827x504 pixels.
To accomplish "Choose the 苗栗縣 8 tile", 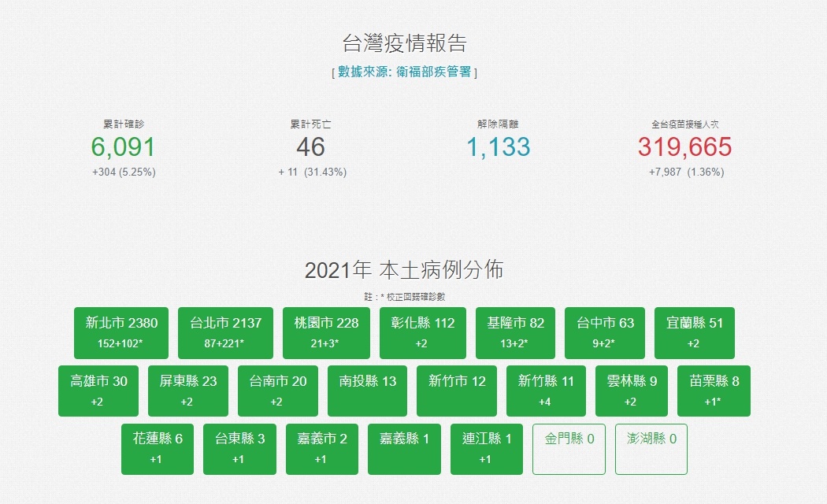I will [714, 391].
